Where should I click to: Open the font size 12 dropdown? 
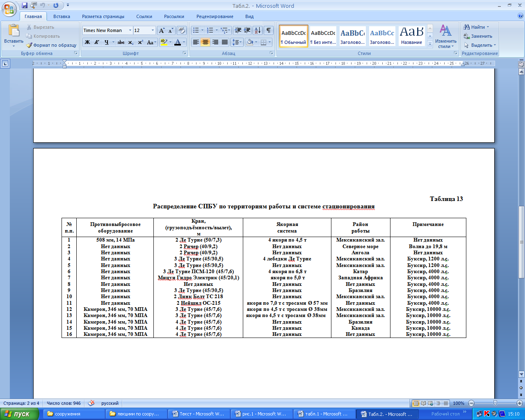[x=153, y=30]
